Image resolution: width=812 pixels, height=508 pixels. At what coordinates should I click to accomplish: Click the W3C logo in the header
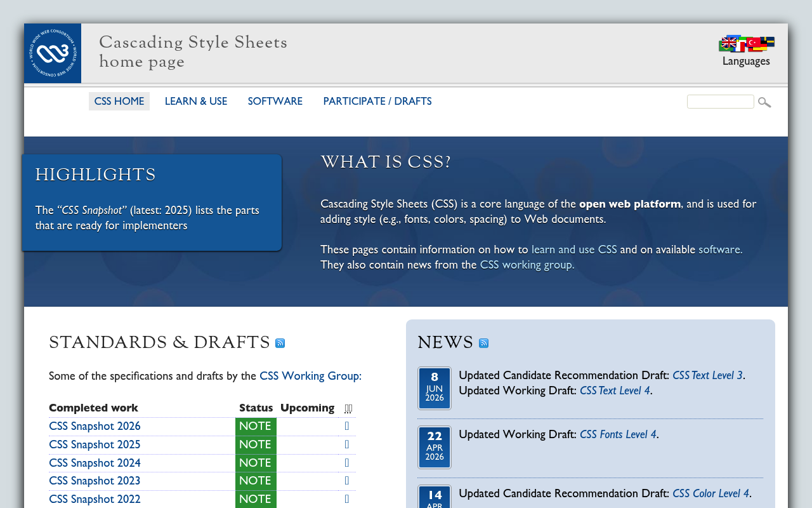click(x=53, y=53)
